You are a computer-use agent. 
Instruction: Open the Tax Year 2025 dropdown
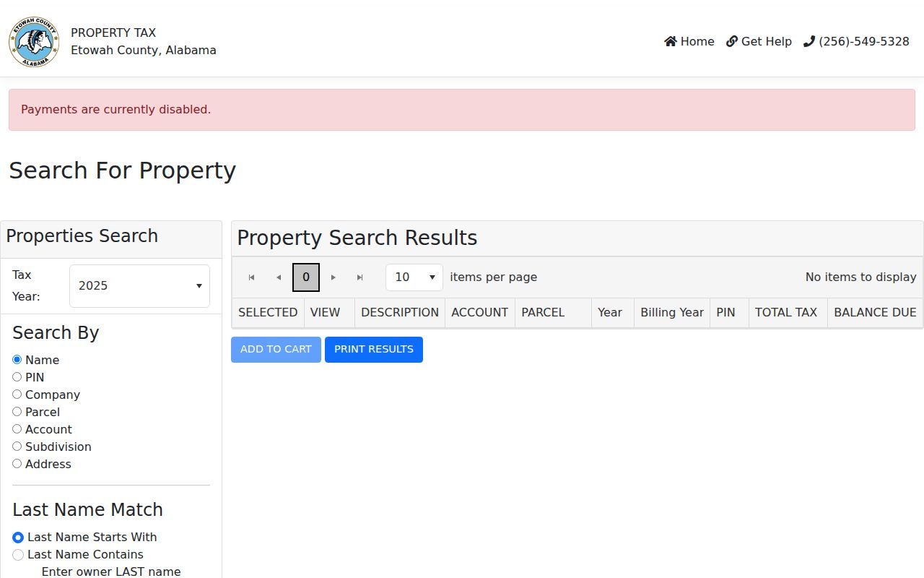(x=139, y=286)
